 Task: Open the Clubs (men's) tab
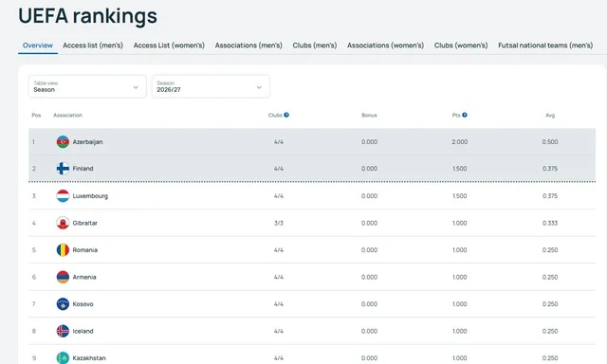coord(315,45)
